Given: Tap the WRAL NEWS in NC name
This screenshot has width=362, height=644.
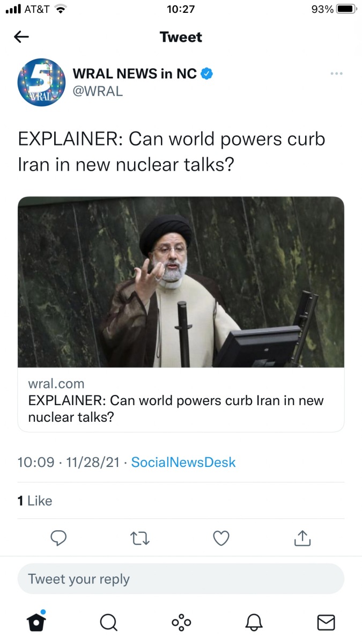Looking at the screenshot, I should (135, 74).
